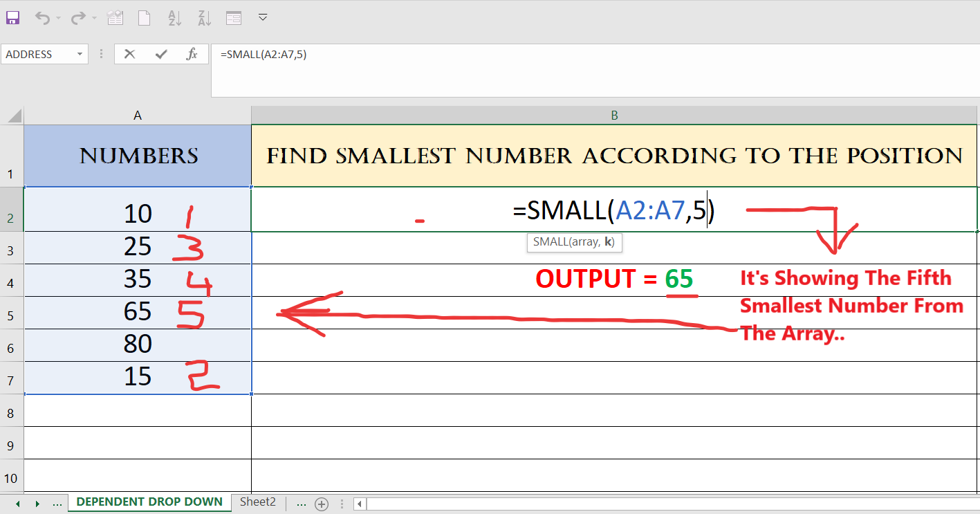This screenshot has height=514, width=980.
Task: Click the OUTPUT = 65 text
Action: [x=614, y=279]
